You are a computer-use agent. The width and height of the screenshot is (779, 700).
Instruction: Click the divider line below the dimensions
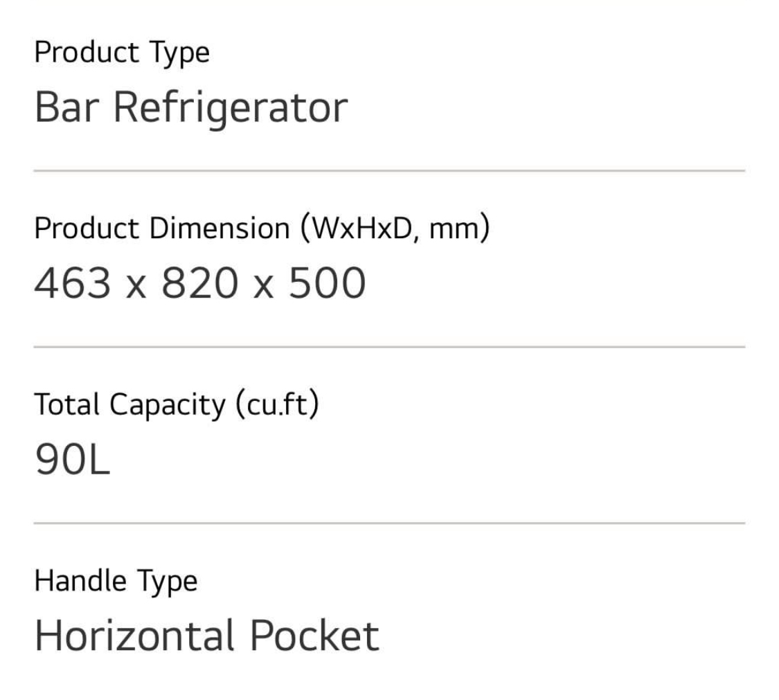pos(389,347)
